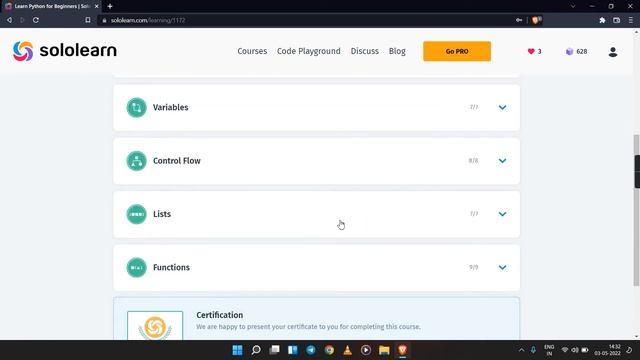Click the browser back arrow

coord(9,20)
